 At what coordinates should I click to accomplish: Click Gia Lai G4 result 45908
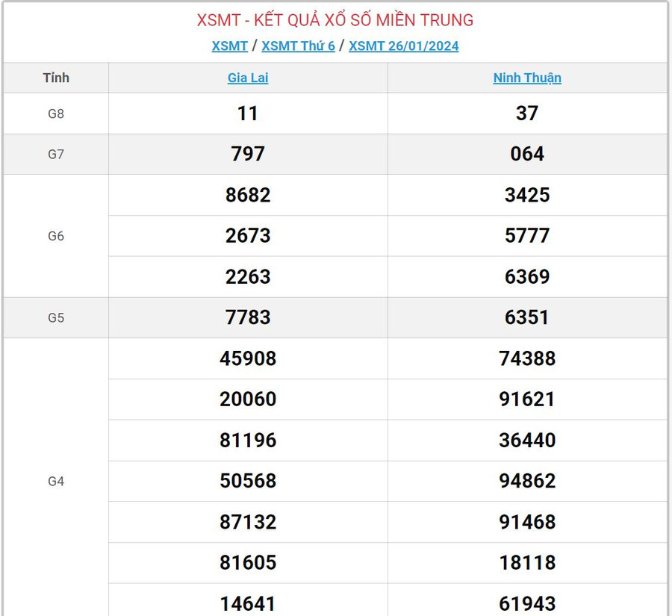tap(248, 358)
